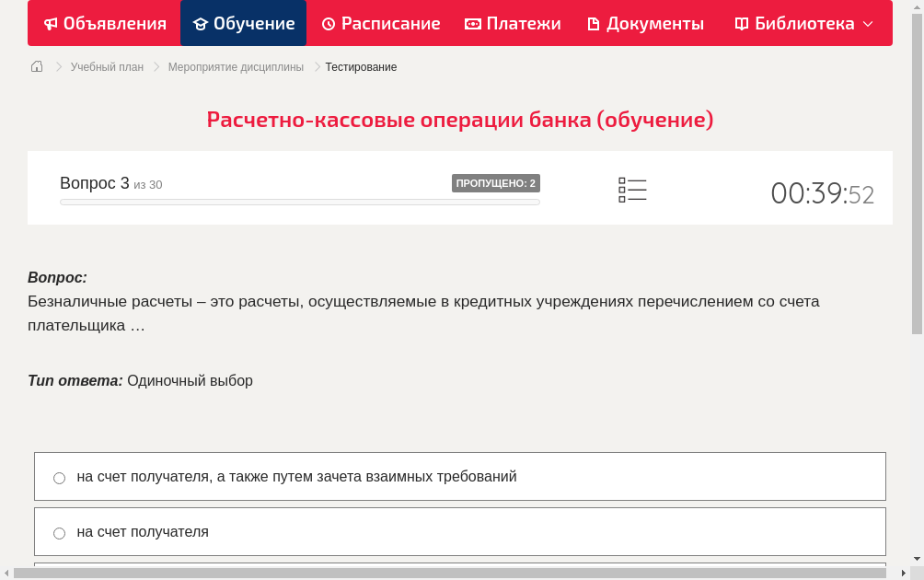Click the clock icon next to Расписание
Screen dimensions: 924x580
pyautogui.click(x=327, y=23)
